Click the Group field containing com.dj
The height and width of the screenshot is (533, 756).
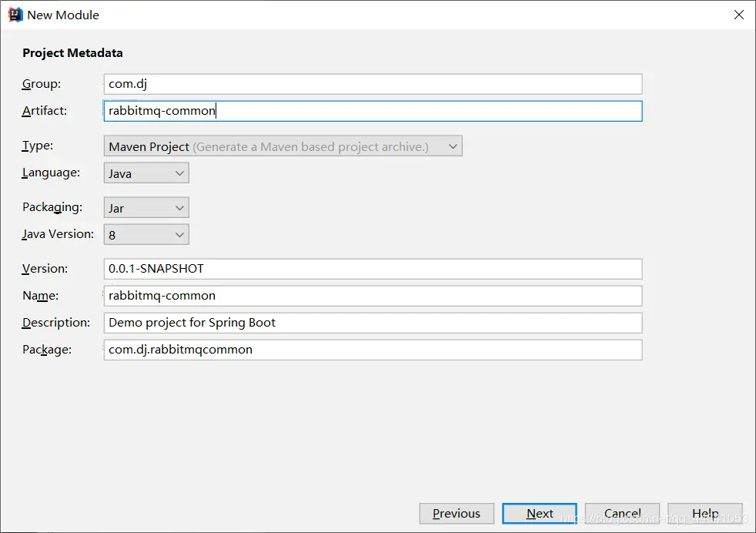pos(373,84)
